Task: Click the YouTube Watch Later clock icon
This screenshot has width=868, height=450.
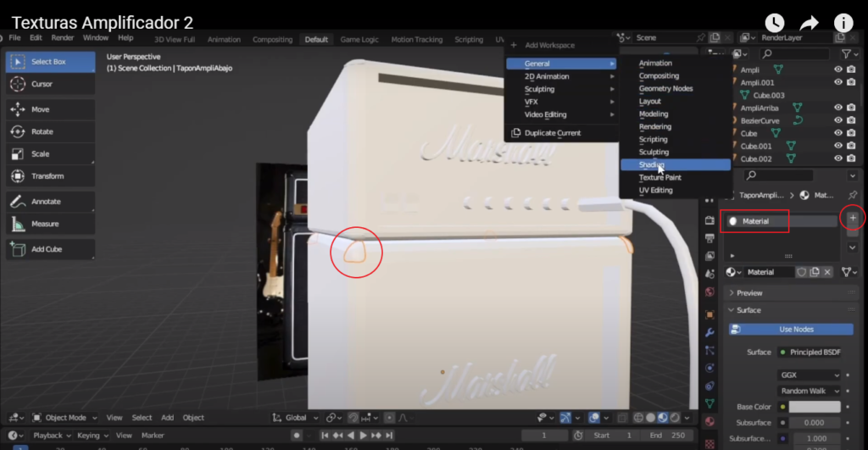Action: [775, 23]
